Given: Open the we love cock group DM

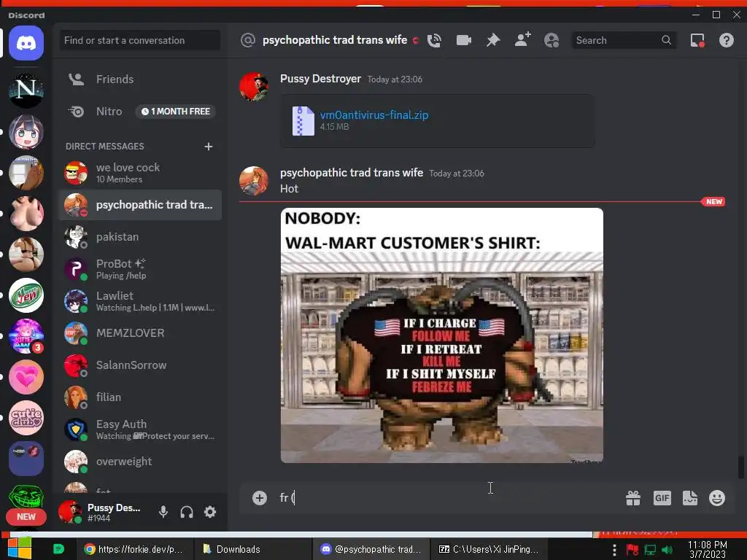Looking at the screenshot, I should [140, 173].
